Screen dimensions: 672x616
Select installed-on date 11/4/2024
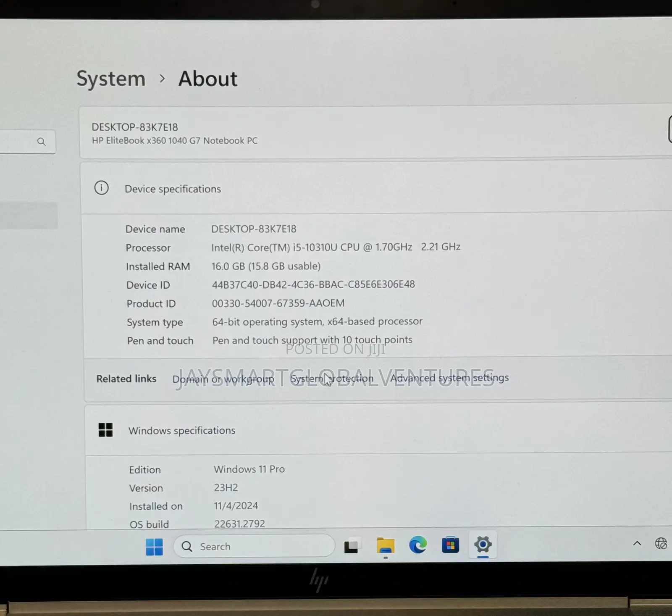pyautogui.click(x=236, y=505)
